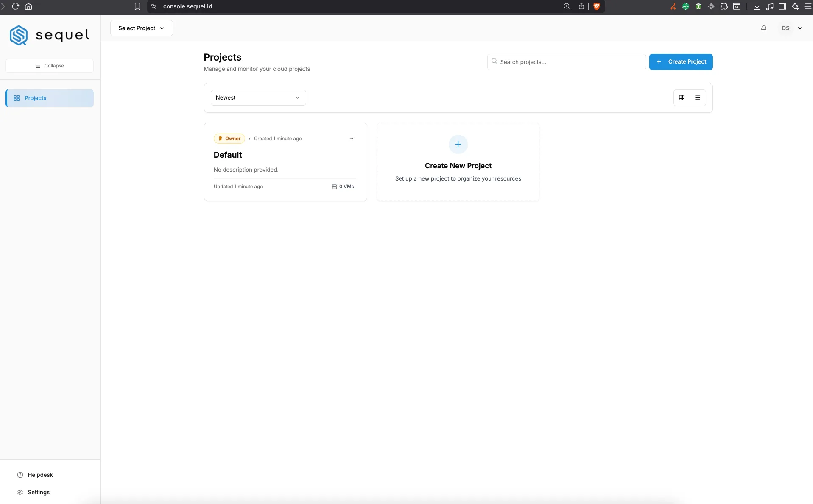Click the browser bookmark icon
813x504 pixels.
(x=137, y=6)
